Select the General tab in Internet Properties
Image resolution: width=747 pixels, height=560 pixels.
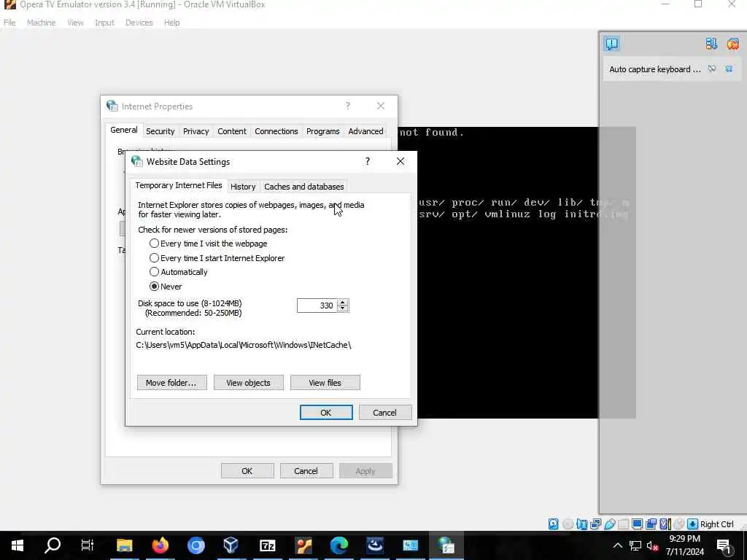[124, 130]
